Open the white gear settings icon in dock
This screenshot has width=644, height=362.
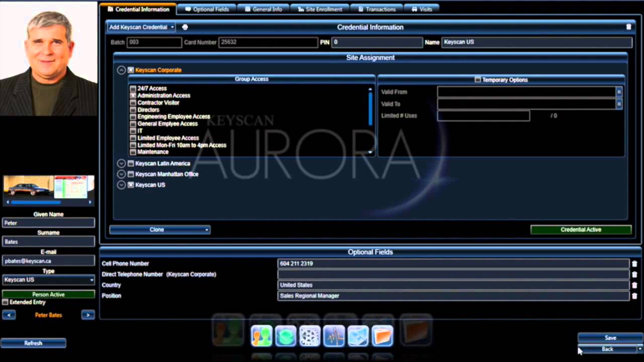pos(309,336)
